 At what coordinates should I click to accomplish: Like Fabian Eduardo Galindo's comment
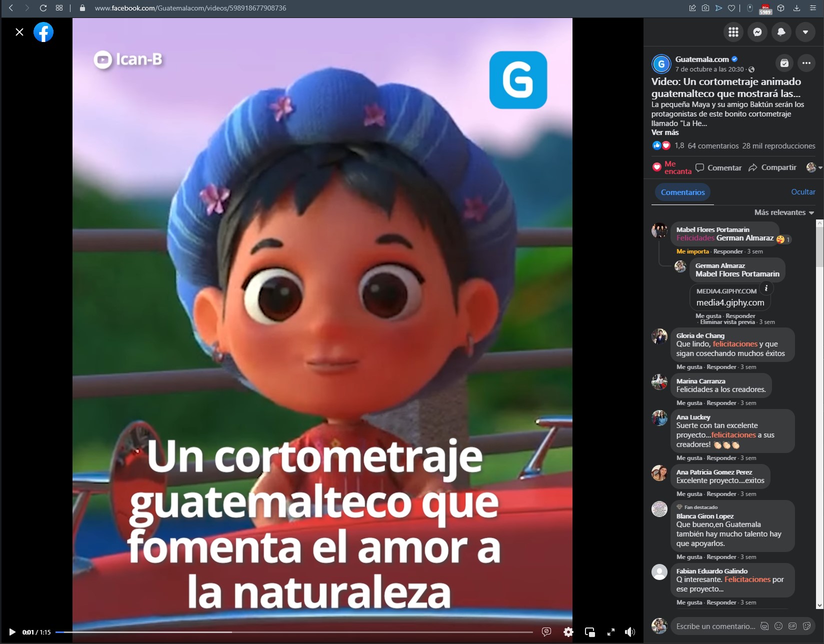pyautogui.click(x=689, y=602)
